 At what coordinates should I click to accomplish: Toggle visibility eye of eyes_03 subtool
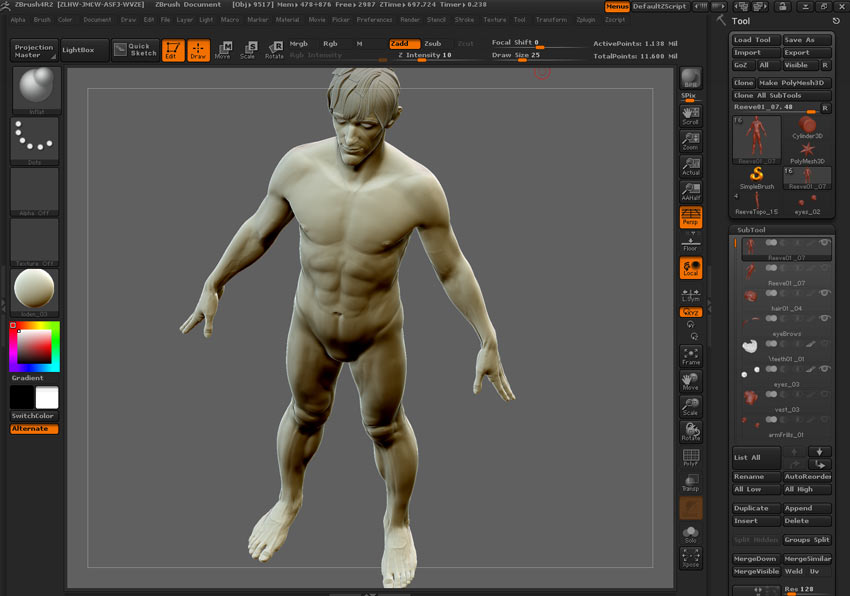(825, 369)
